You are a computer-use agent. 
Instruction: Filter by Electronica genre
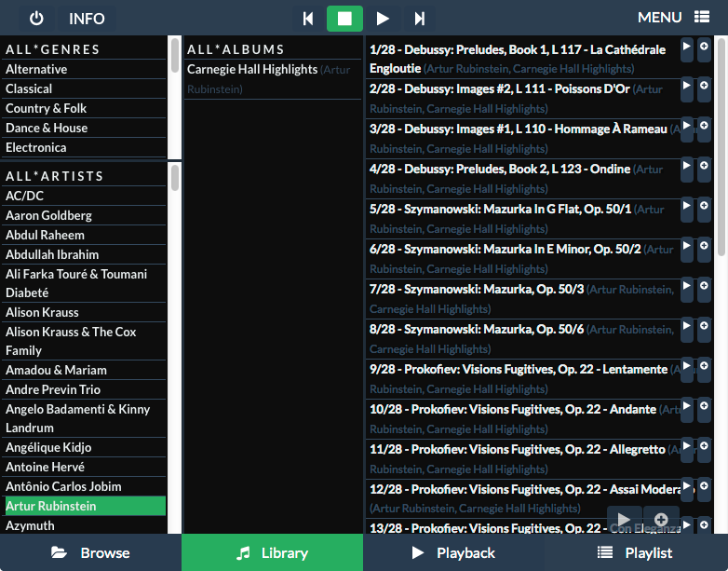click(x=84, y=147)
